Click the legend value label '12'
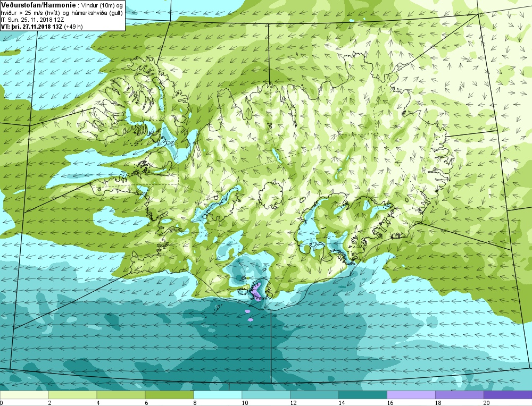This screenshot has height=406, width=532. click(293, 403)
